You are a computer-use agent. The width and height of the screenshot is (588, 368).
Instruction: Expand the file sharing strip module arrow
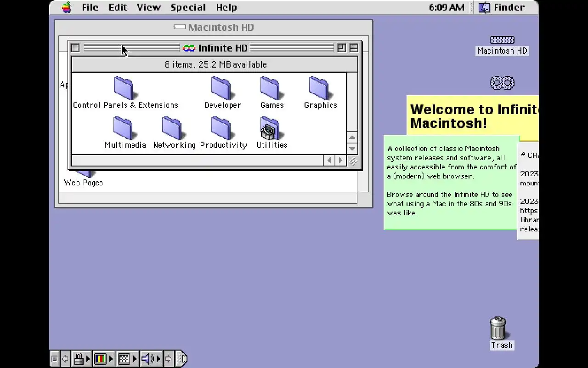point(88,359)
